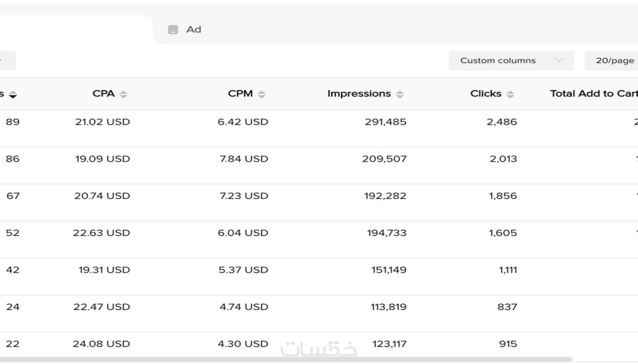Viewport: 638px width, 364px height.
Task: Click the chevron in Custom columns
Action: 559,60
